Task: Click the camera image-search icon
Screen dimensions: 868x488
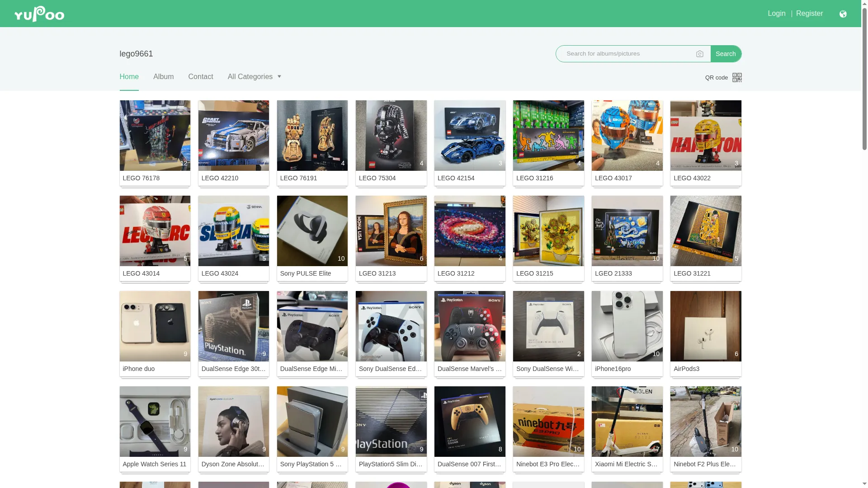Action: coord(700,54)
